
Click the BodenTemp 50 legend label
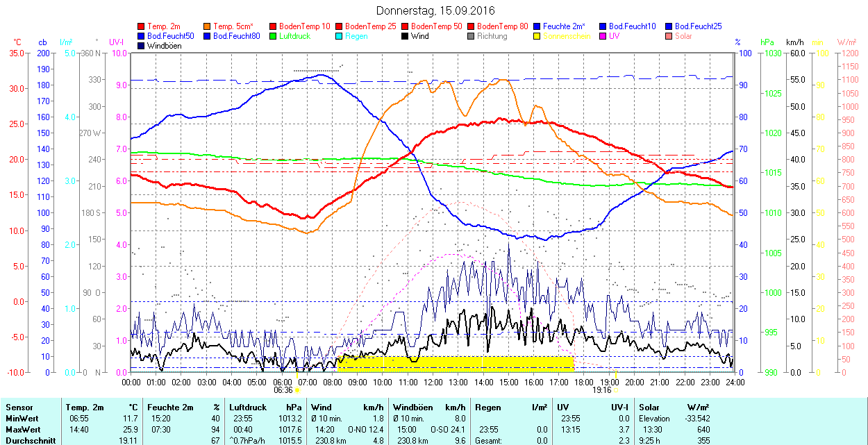[x=437, y=26]
